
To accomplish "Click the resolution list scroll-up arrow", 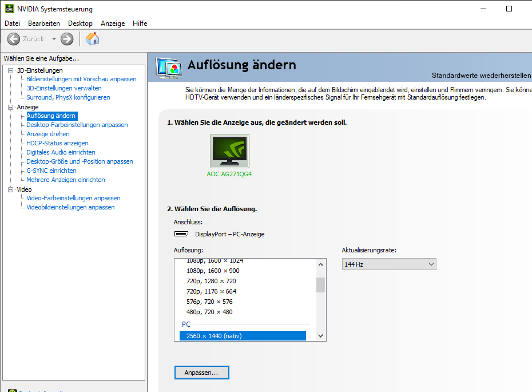I will [320, 264].
